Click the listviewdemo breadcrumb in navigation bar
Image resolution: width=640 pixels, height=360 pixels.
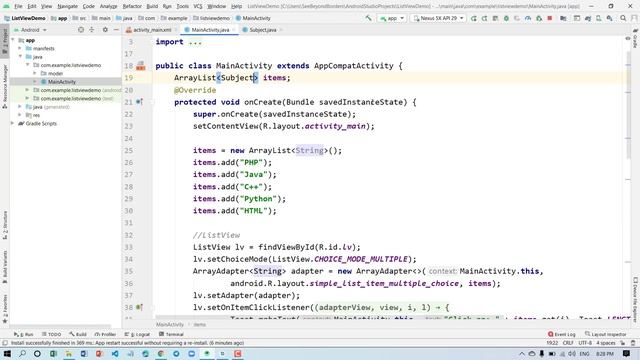click(x=211, y=18)
